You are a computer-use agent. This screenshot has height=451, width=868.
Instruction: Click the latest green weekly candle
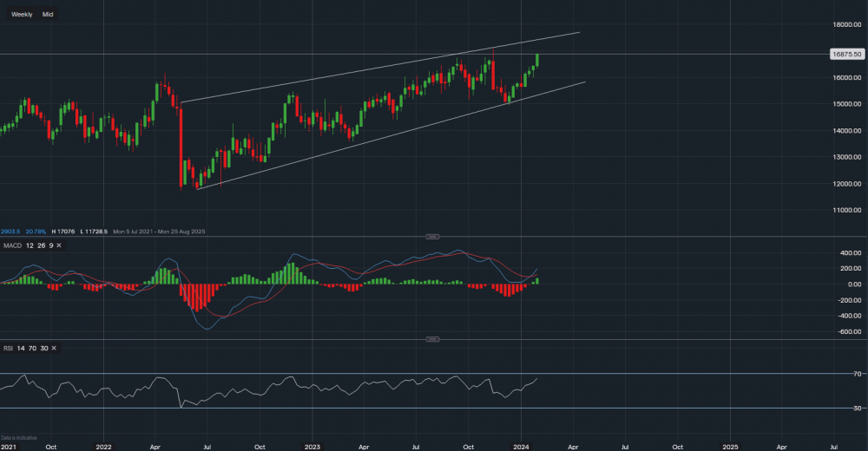click(537, 60)
